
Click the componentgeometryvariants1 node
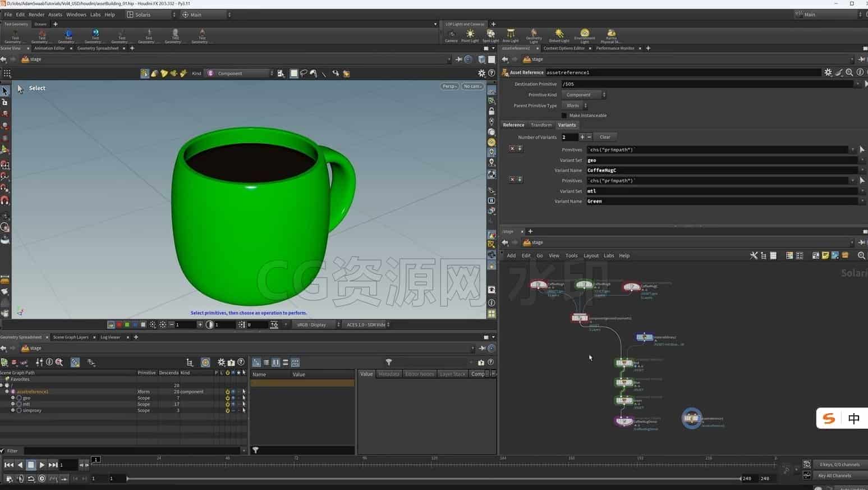point(580,318)
